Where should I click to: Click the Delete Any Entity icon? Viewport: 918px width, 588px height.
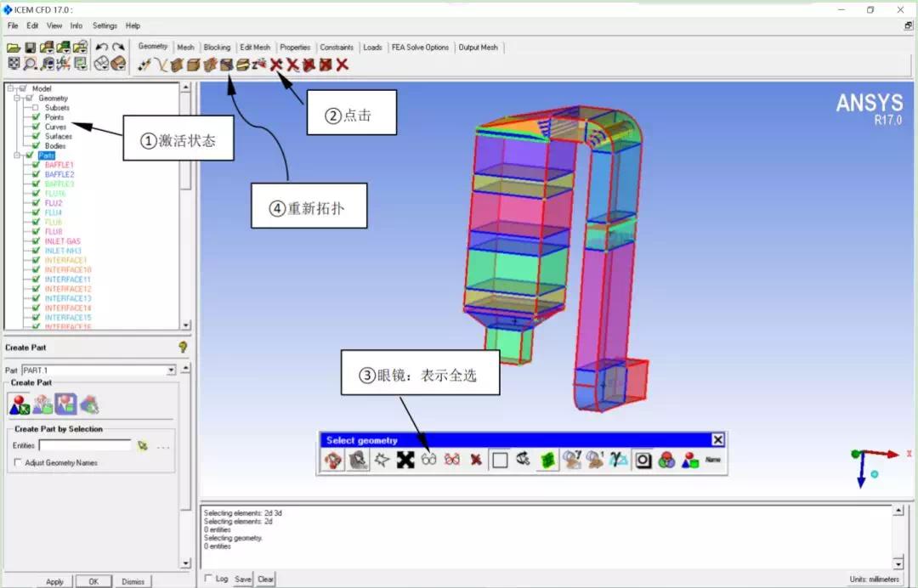pyautogui.click(x=343, y=65)
